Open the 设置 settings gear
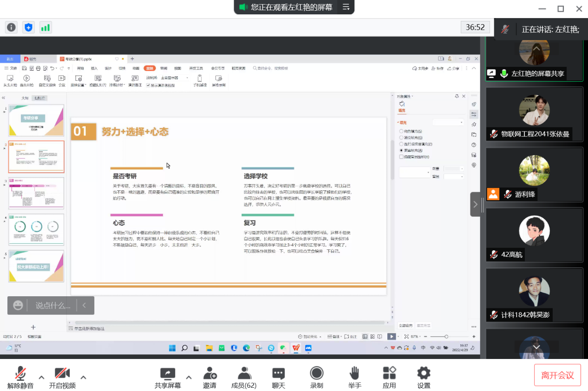This screenshot has width=588, height=391. pyautogui.click(x=424, y=377)
